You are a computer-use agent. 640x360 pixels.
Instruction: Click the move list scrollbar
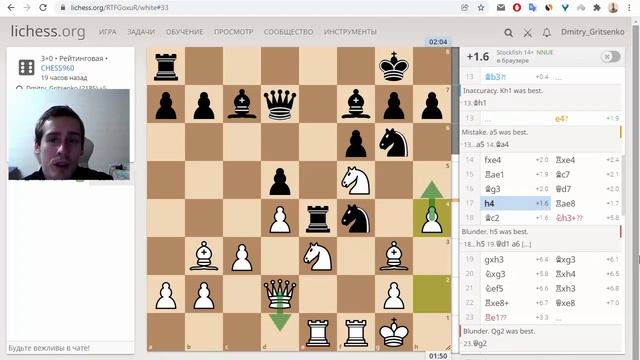click(x=623, y=184)
